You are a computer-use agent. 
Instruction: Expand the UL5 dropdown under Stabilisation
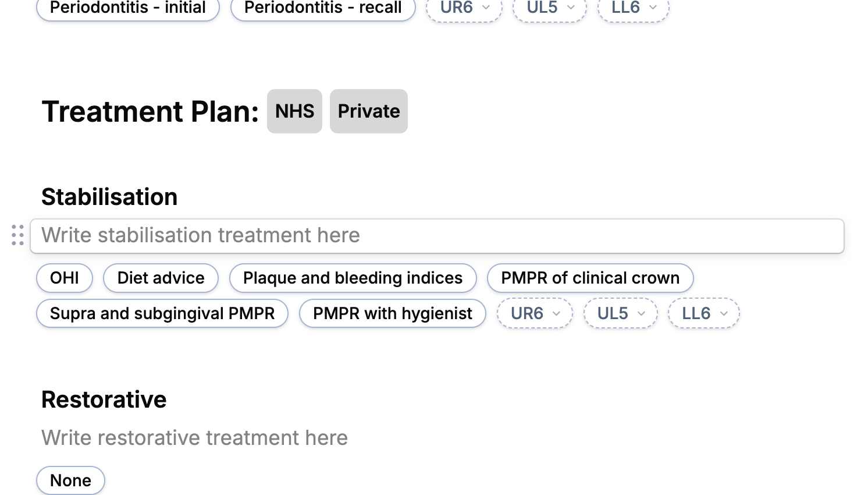[x=621, y=313]
